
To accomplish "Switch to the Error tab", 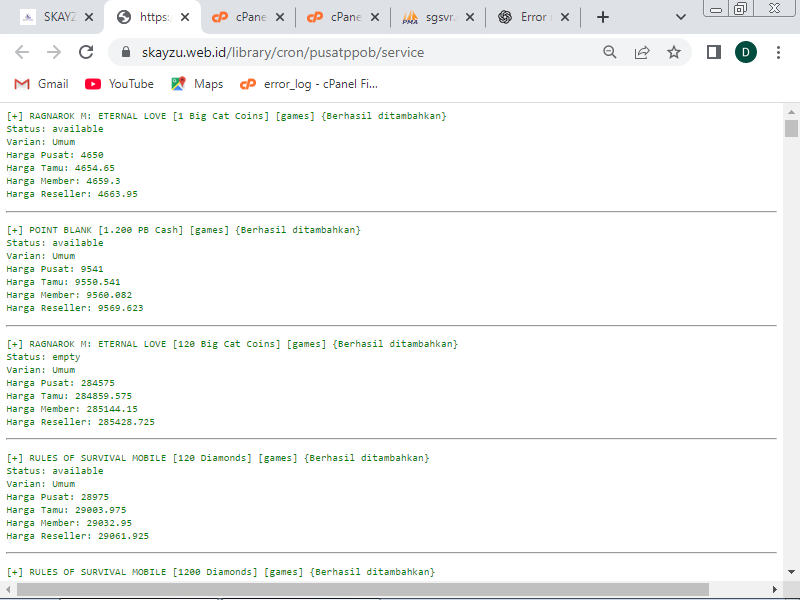I will click(x=530, y=17).
